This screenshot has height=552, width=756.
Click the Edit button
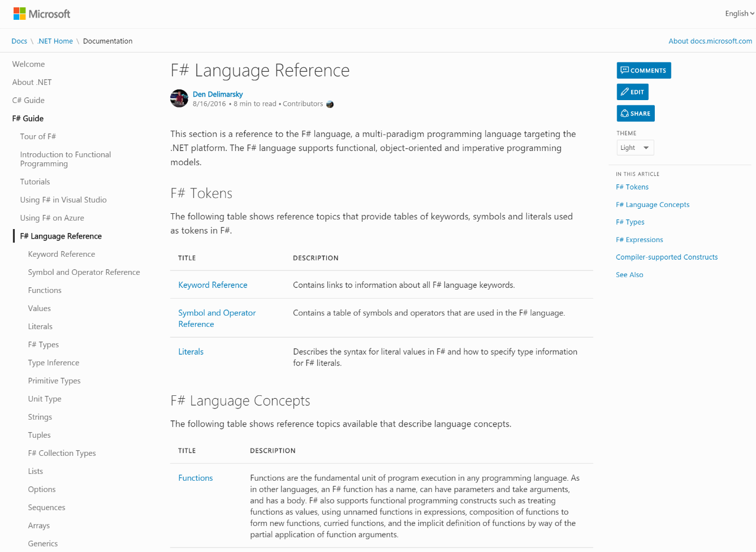(x=632, y=92)
